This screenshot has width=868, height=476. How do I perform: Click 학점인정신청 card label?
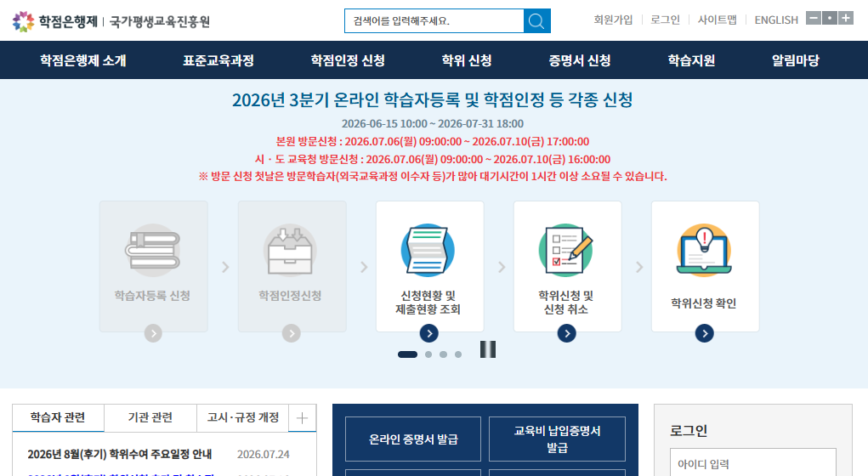(290, 296)
